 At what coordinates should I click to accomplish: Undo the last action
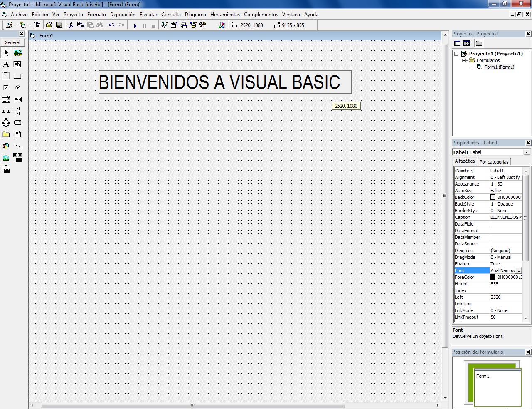111,25
